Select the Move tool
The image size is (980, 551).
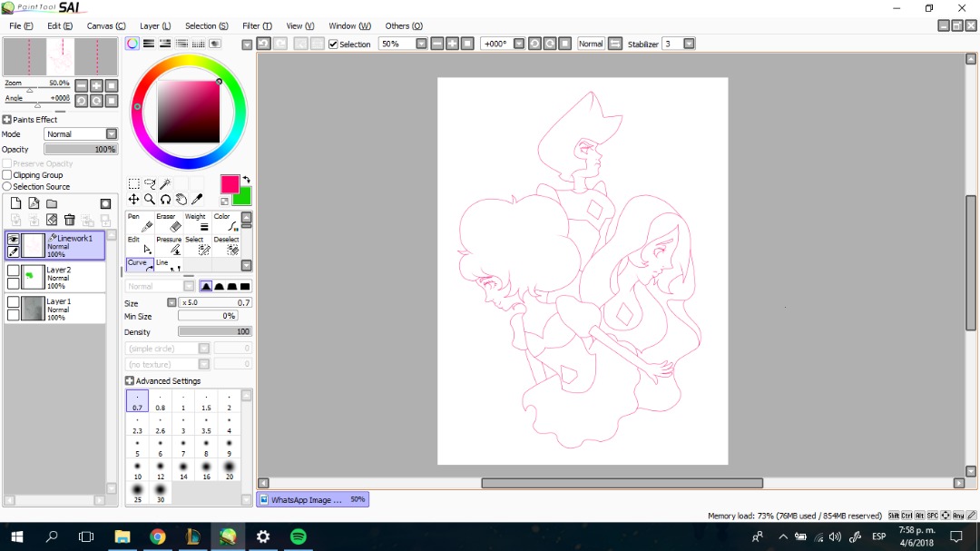point(133,199)
